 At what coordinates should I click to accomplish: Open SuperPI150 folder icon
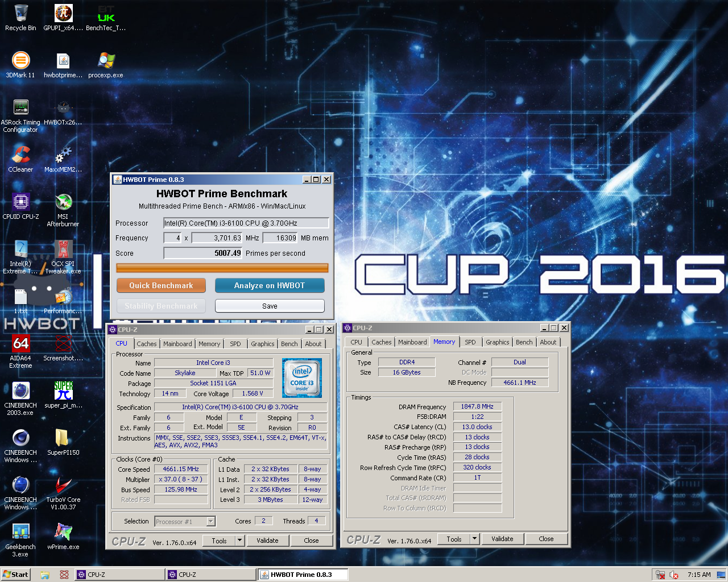(63, 442)
